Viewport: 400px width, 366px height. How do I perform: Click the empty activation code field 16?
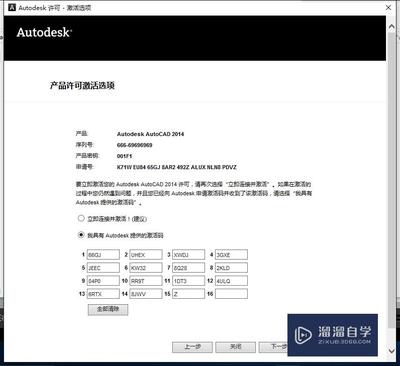click(231, 294)
